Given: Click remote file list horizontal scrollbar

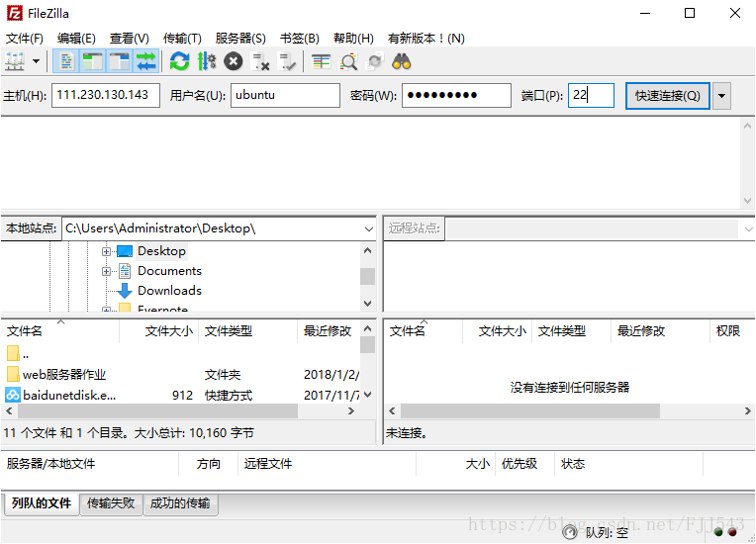Looking at the screenshot, I should tap(530, 411).
